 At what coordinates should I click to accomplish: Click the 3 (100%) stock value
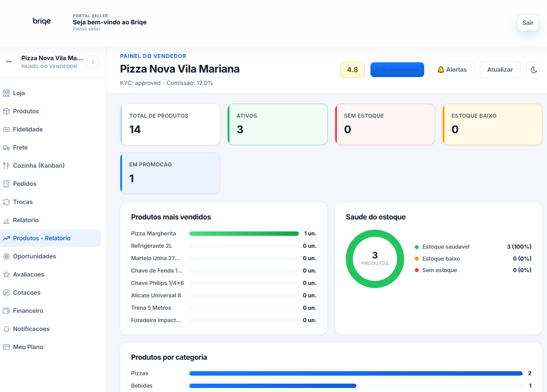point(519,247)
